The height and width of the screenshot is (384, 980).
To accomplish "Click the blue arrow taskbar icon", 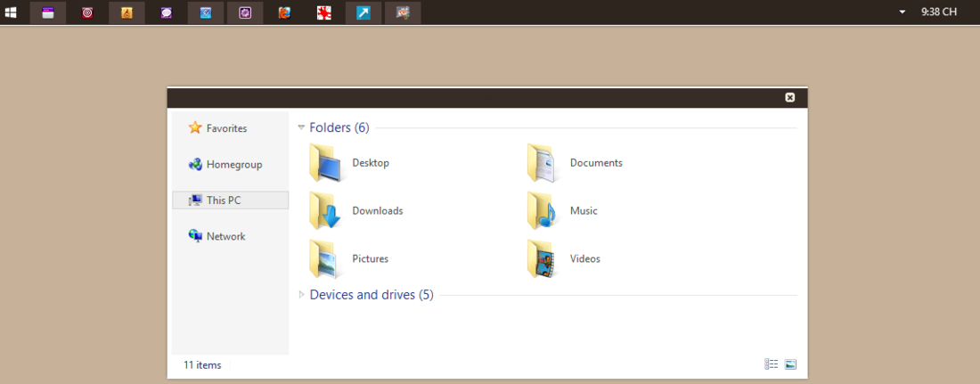I will 363,12.
